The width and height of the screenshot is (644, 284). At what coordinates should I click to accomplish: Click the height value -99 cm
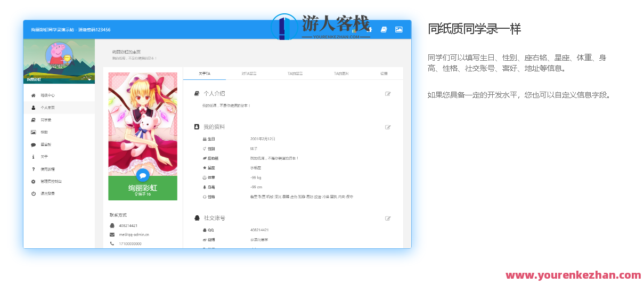(x=256, y=187)
